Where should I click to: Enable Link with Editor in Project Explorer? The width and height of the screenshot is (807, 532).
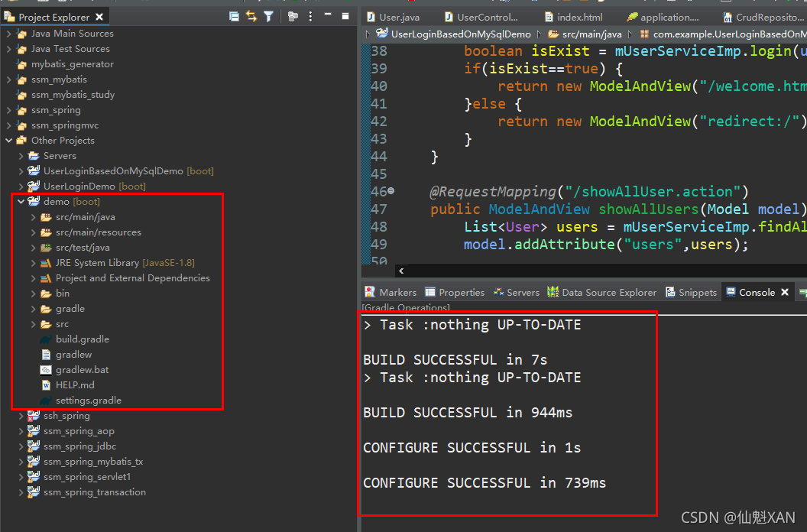pyautogui.click(x=251, y=16)
